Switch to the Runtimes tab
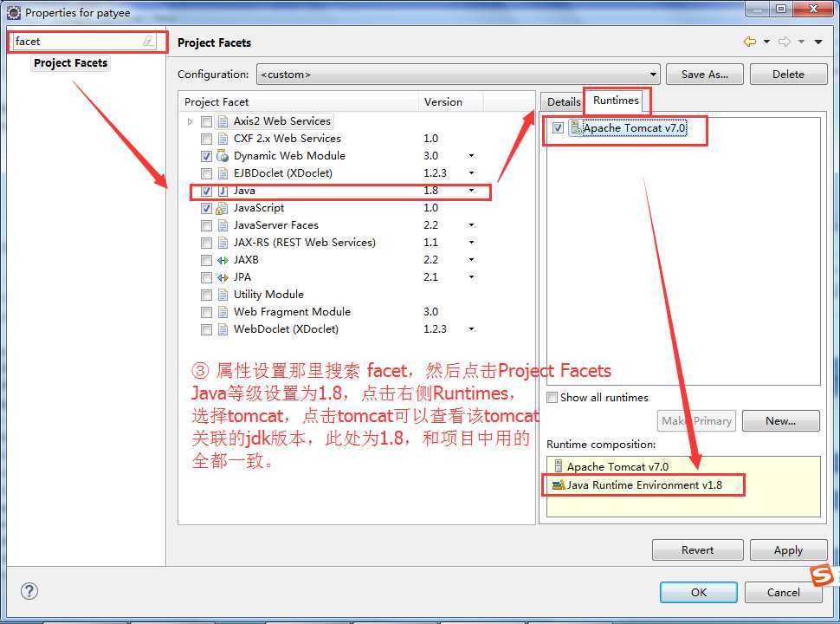 [616, 101]
